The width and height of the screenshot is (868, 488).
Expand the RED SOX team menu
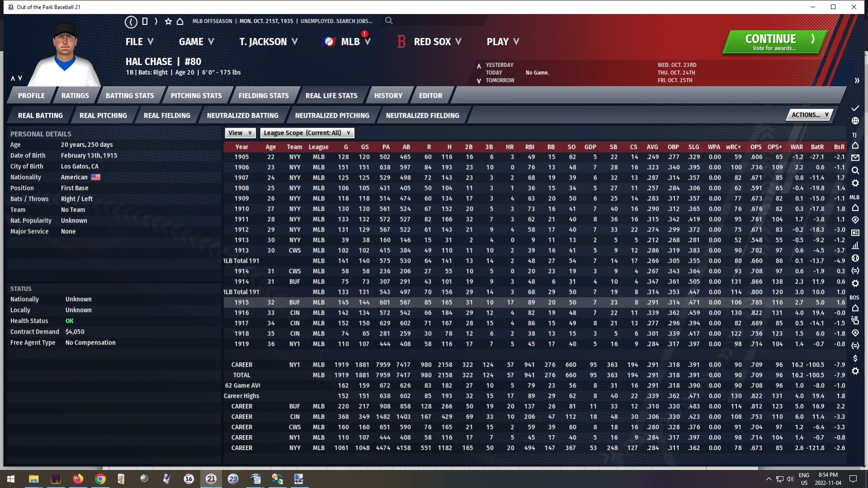tap(429, 42)
